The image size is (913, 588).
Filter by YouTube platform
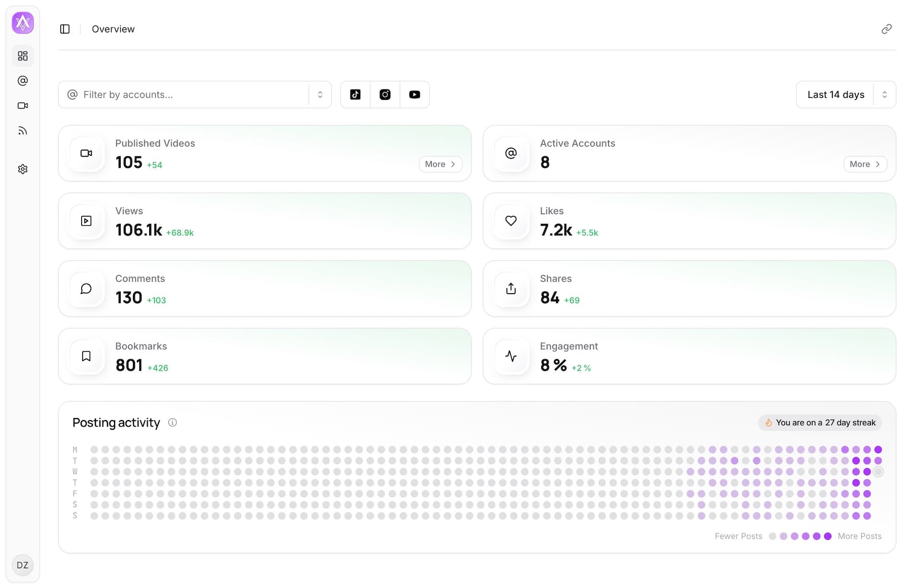pyautogui.click(x=415, y=94)
